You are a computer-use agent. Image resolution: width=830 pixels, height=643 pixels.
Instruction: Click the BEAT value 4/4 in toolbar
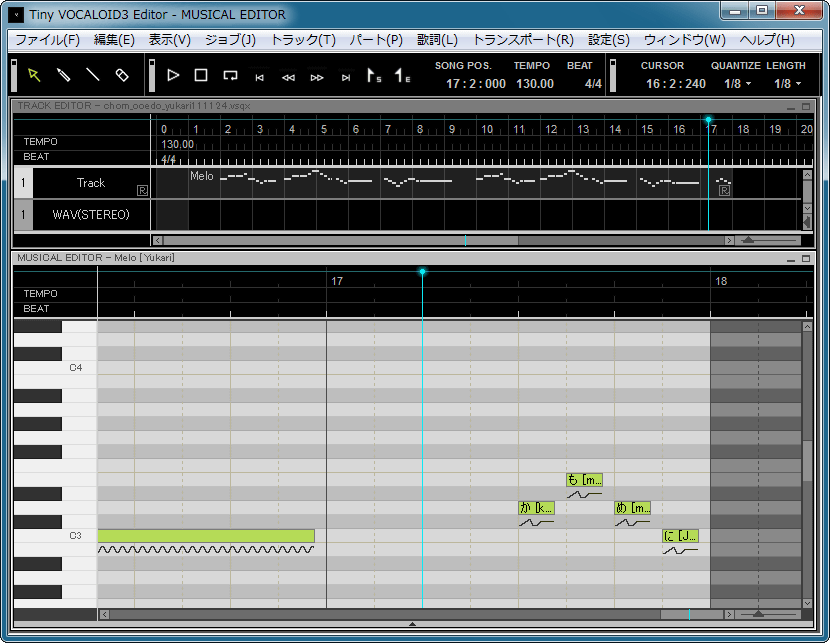pyautogui.click(x=593, y=84)
